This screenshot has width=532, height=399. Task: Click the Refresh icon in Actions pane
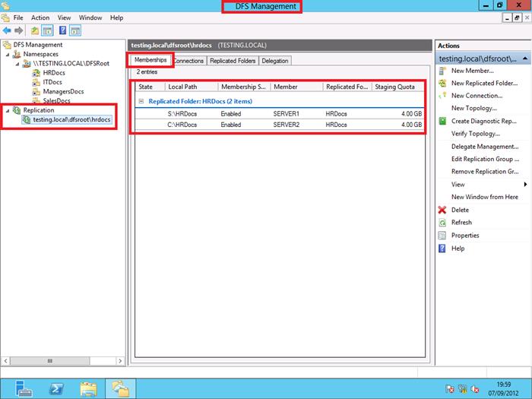[442, 223]
